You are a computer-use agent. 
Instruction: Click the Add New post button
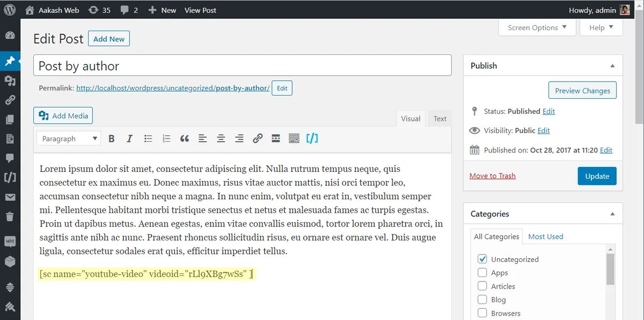pyautogui.click(x=109, y=39)
